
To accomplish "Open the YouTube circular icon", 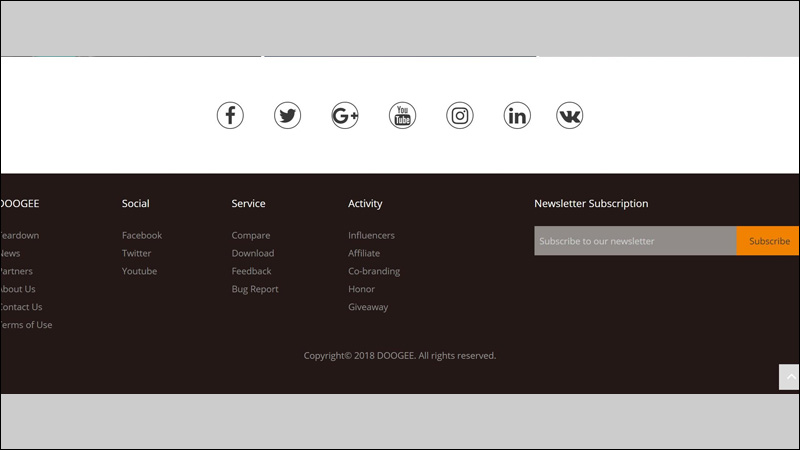I will pos(403,115).
